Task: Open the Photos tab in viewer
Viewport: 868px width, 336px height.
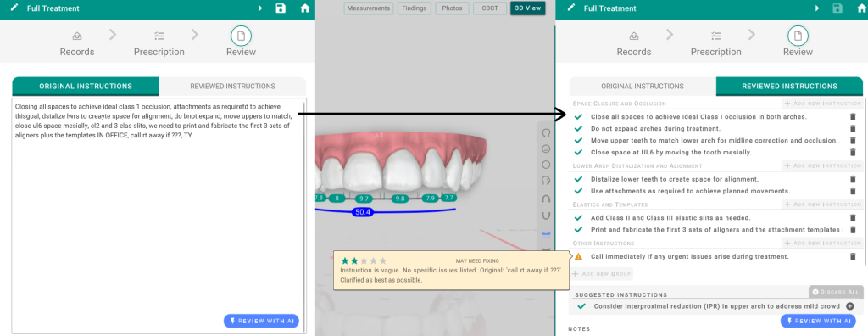Action: [x=453, y=8]
